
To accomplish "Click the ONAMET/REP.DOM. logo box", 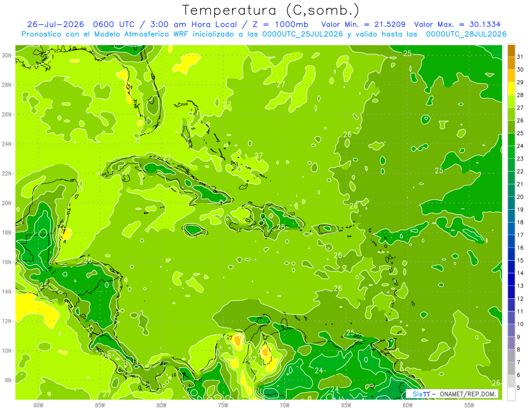I will point(452,394).
